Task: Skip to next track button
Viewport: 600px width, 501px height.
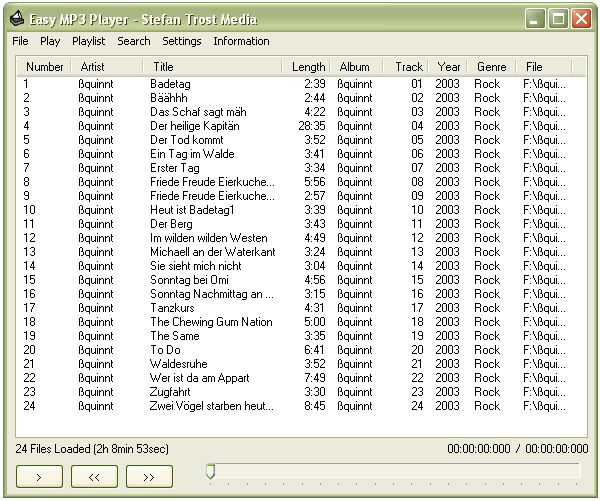Action: [149, 477]
